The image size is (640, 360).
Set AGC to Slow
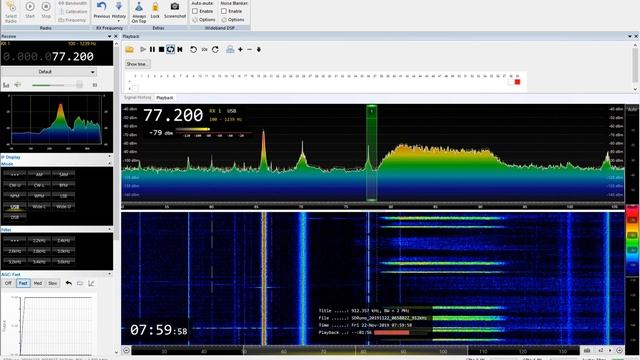[x=53, y=283]
